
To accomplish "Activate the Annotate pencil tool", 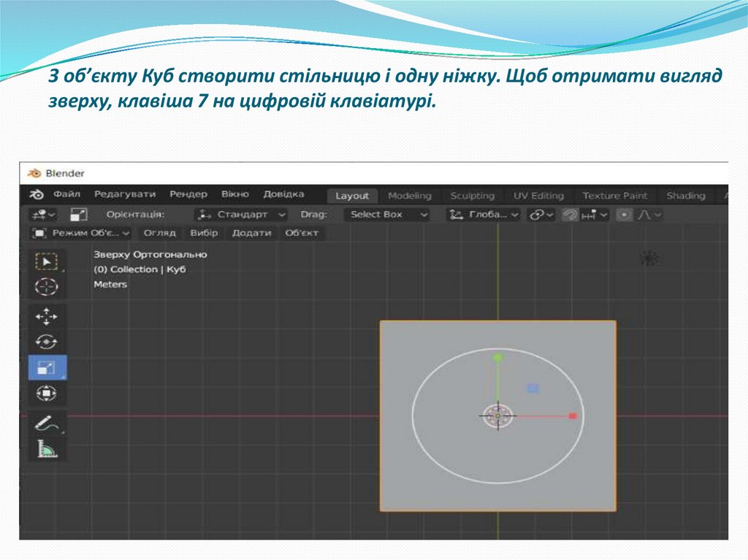I will [x=47, y=423].
